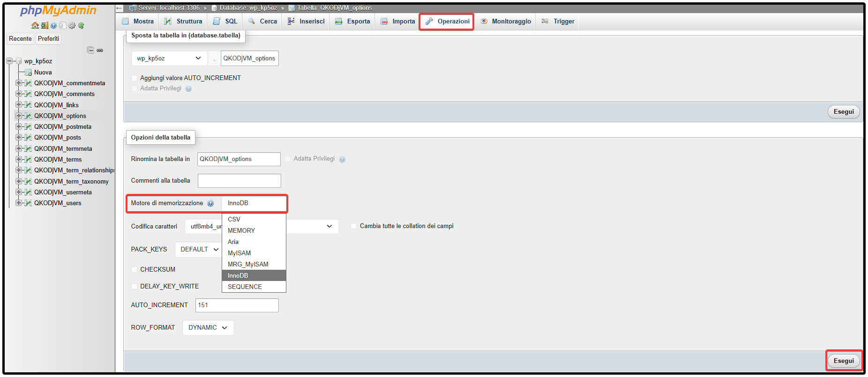
Task: Click the Commenti alla tabella field
Action: [239, 181]
